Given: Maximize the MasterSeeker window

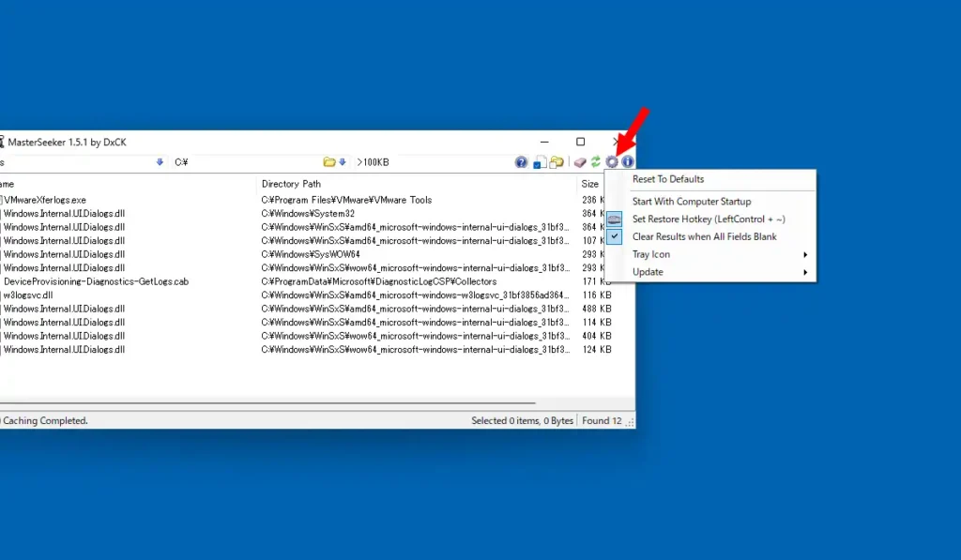Looking at the screenshot, I should (580, 143).
